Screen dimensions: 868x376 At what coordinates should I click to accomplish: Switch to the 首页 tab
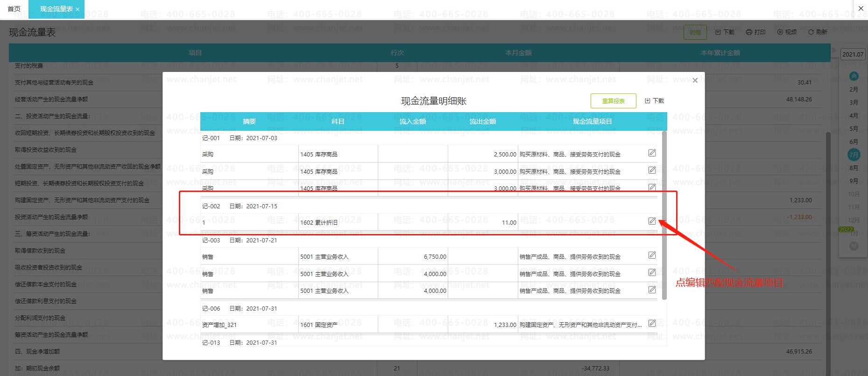tap(14, 9)
